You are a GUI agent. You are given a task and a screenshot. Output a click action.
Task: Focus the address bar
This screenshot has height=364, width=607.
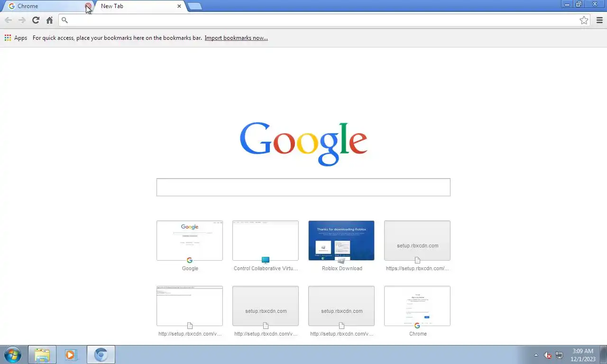click(x=324, y=20)
